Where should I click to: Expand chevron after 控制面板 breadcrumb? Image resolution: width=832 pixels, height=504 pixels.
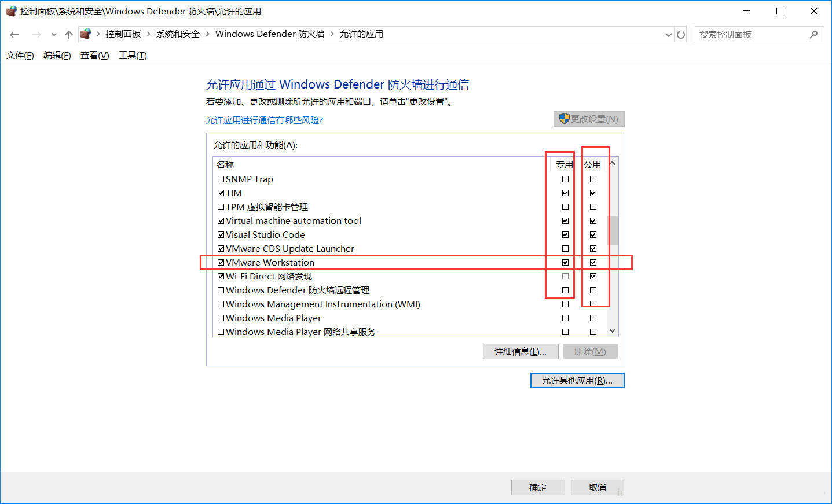click(x=149, y=34)
